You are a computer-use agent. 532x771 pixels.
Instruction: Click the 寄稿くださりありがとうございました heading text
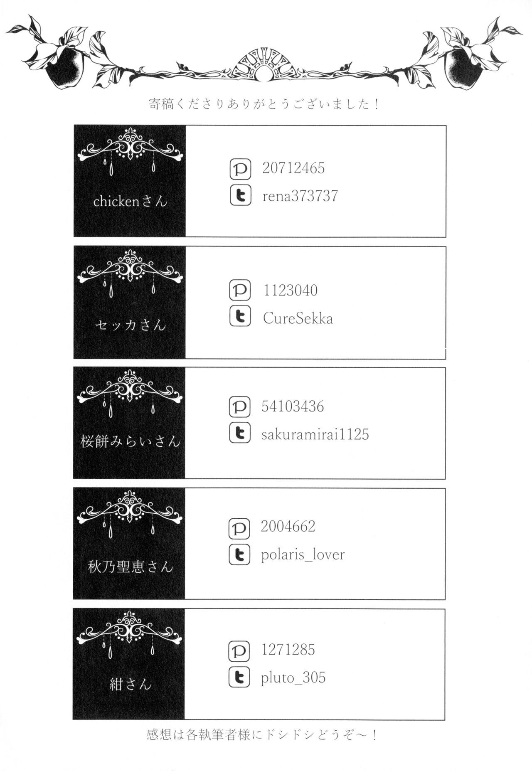click(x=264, y=104)
